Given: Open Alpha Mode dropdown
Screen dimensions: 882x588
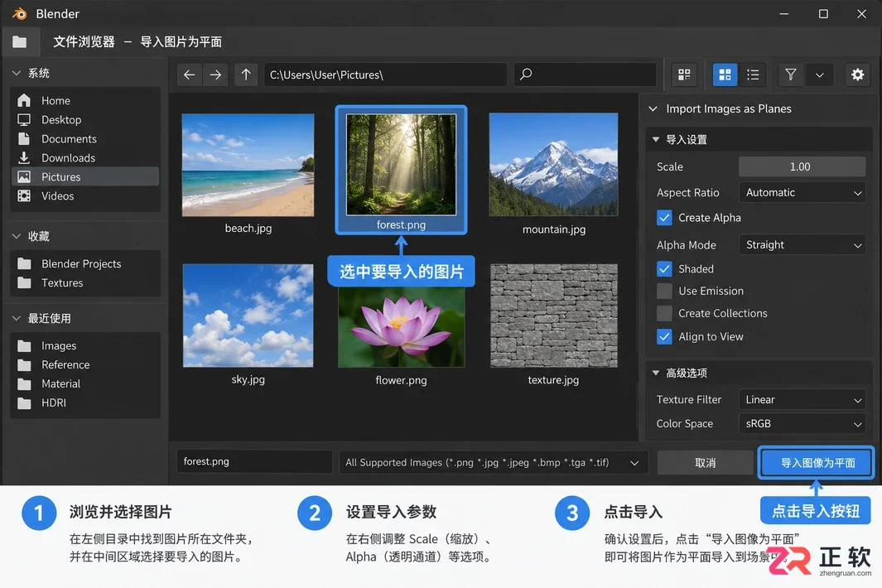Looking at the screenshot, I should click(802, 245).
